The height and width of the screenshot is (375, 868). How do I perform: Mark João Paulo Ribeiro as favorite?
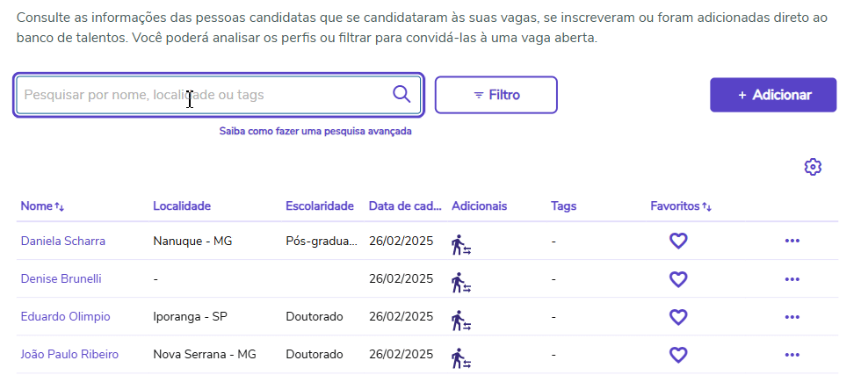(x=678, y=355)
